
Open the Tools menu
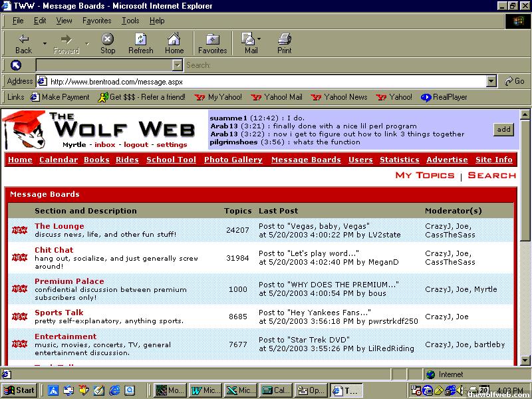[130, 21]
